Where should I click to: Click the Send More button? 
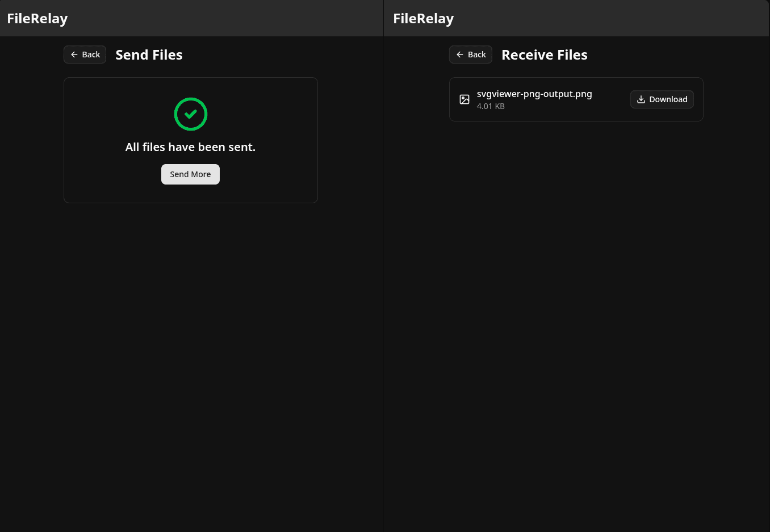click(x=190, y=174)
